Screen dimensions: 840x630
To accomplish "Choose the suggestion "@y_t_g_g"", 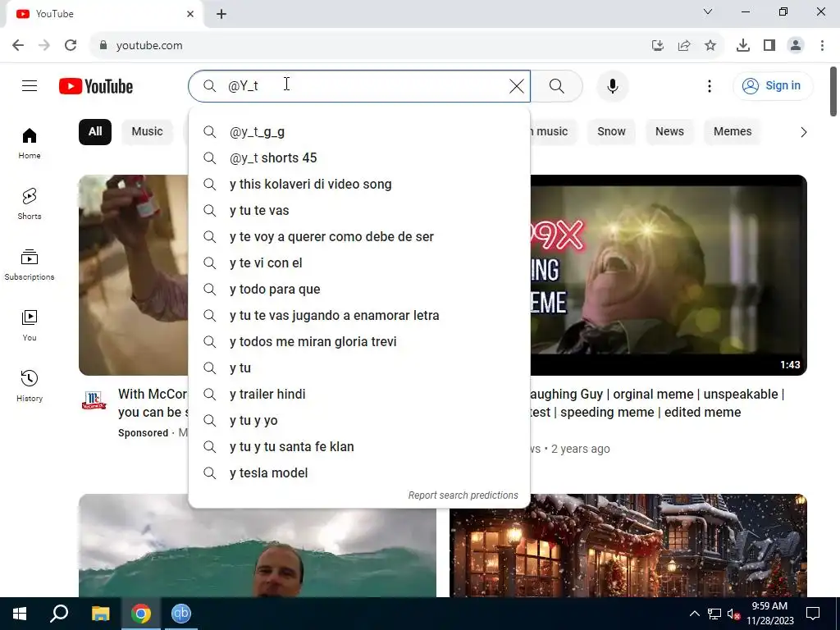I will [359, 132].
